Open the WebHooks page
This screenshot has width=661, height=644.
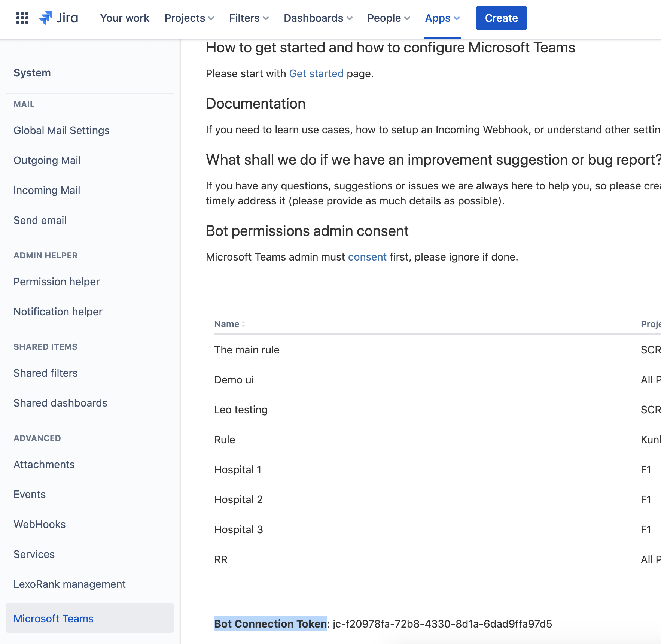[39, 524]
